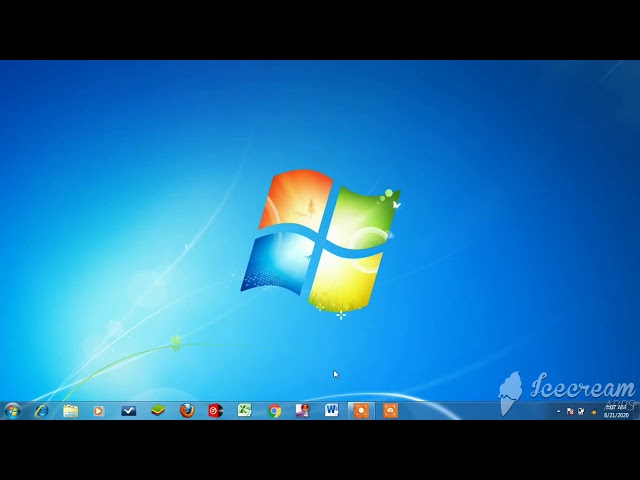
Task: Open the purple app icon beside Word
Action: coord(302,411)
